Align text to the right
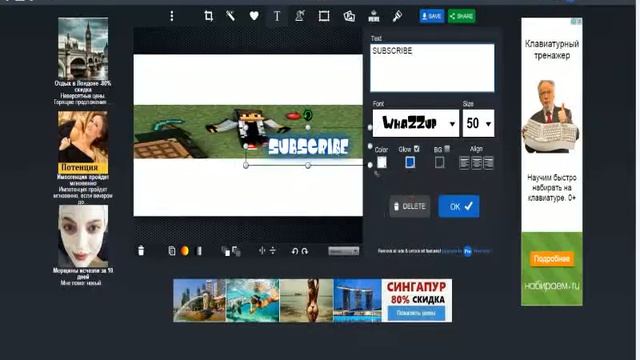 488,163
